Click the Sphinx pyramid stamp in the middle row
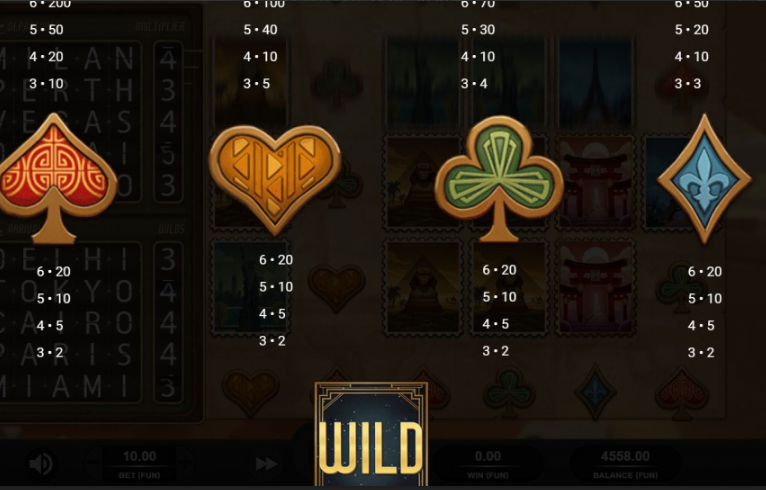The image size is (766, 490). pos(423,183)
